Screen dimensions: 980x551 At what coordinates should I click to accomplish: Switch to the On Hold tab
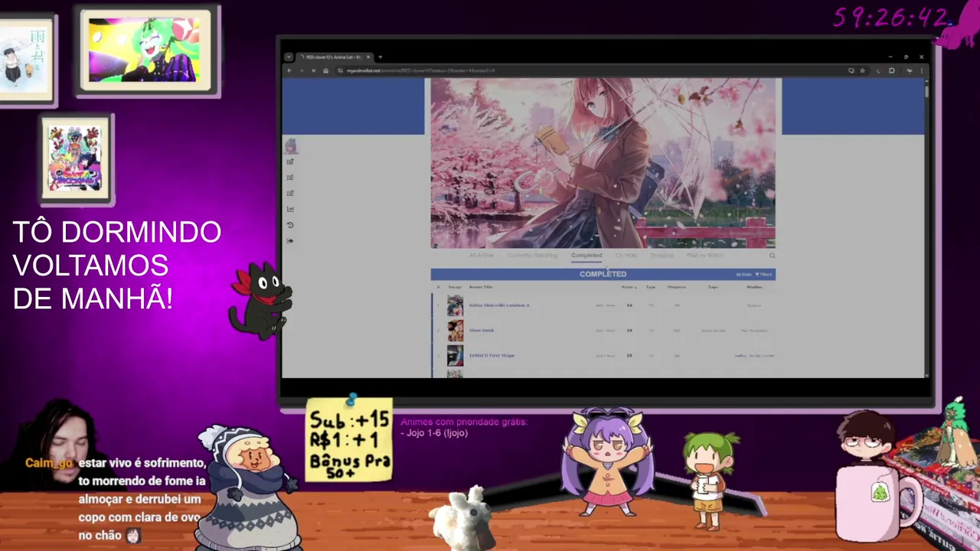coord(626,255)
